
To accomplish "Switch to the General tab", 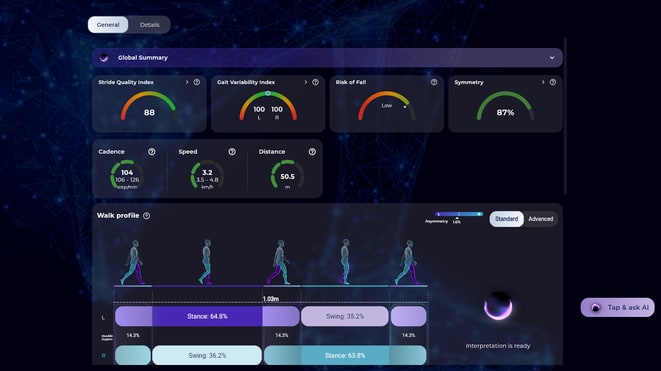I will point(108,25).
